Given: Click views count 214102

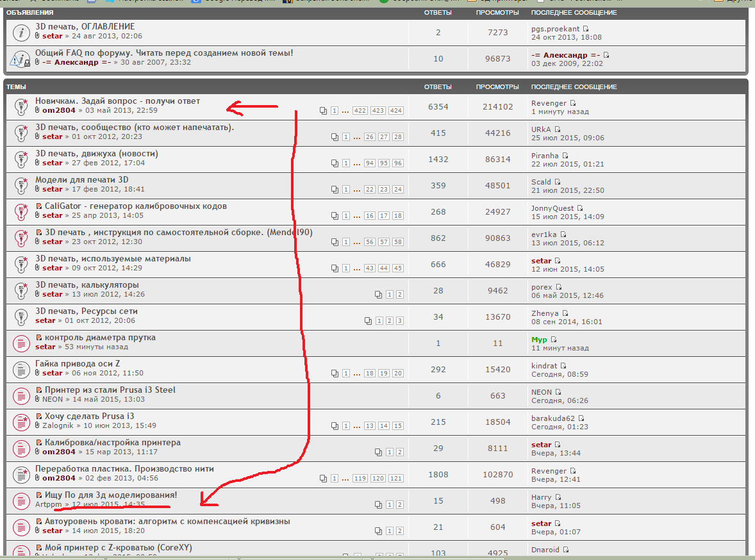Looking at the screenshot, I should 497,107.
